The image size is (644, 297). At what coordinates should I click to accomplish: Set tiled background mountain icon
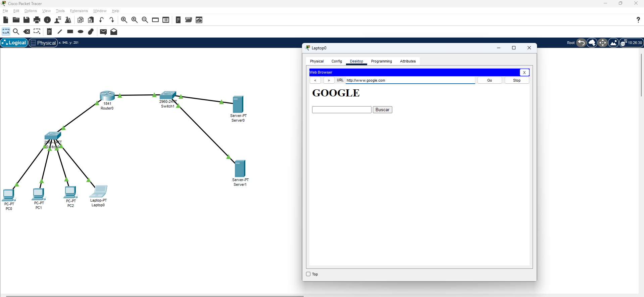tap(613, 43)
